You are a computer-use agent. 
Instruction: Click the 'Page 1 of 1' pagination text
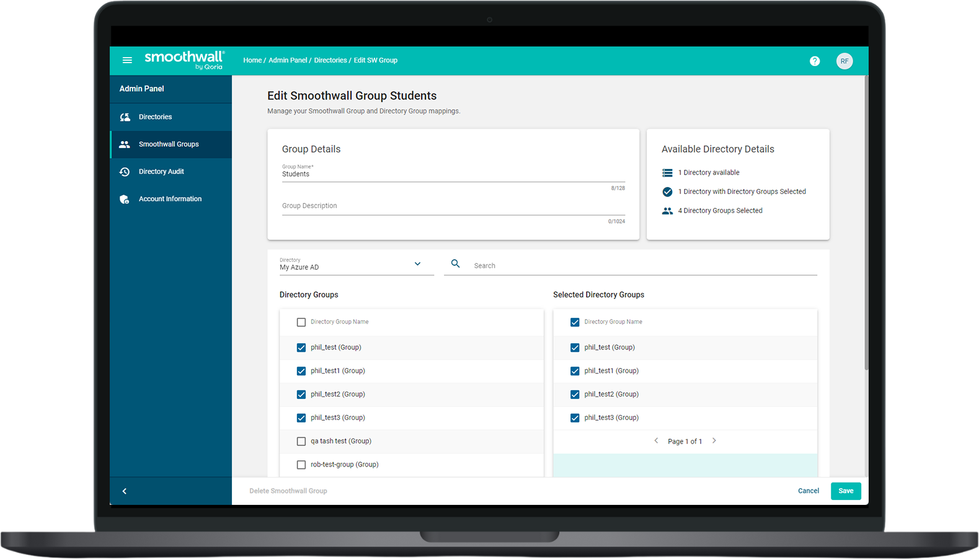click(x=685, y=442)
